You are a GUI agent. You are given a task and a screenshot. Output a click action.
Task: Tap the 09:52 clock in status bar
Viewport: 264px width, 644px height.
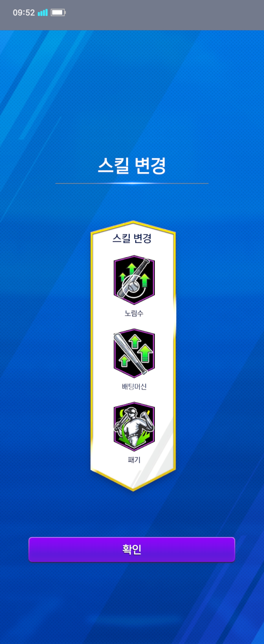[24, 12]
